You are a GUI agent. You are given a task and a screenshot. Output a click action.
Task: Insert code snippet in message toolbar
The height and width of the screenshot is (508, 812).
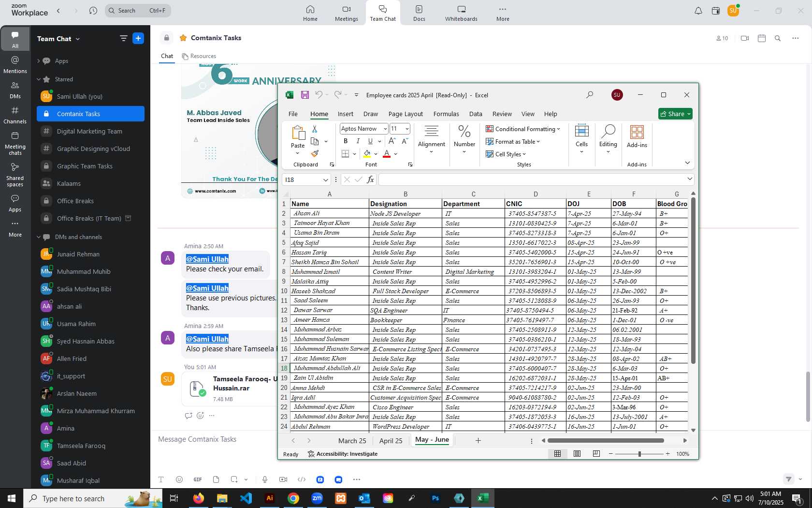pyautogui.click(x=302, y=479)
